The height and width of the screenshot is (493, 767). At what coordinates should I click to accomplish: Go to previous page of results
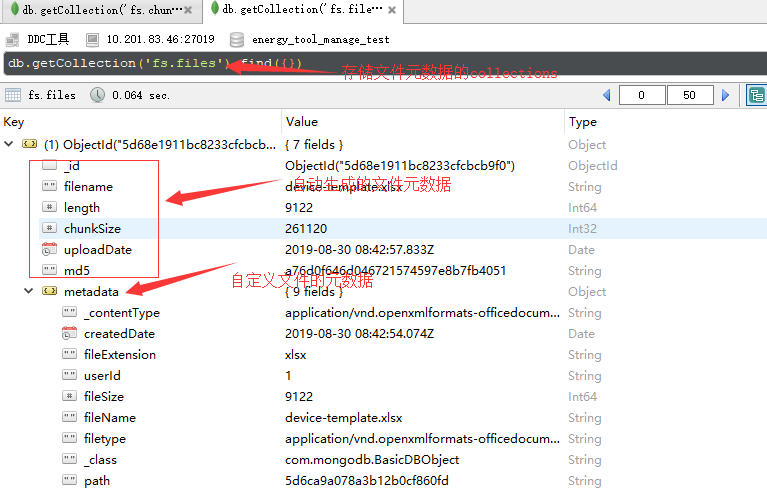coord(607,95)
